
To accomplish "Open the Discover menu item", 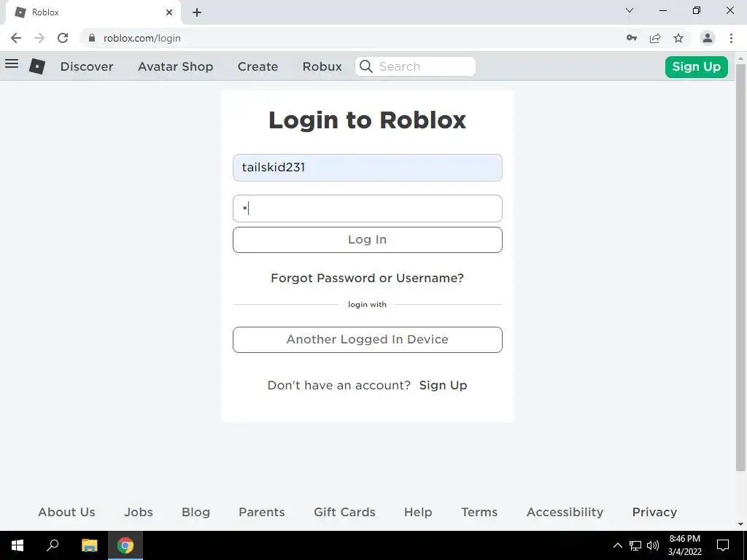I will click(x=87, y=66).
